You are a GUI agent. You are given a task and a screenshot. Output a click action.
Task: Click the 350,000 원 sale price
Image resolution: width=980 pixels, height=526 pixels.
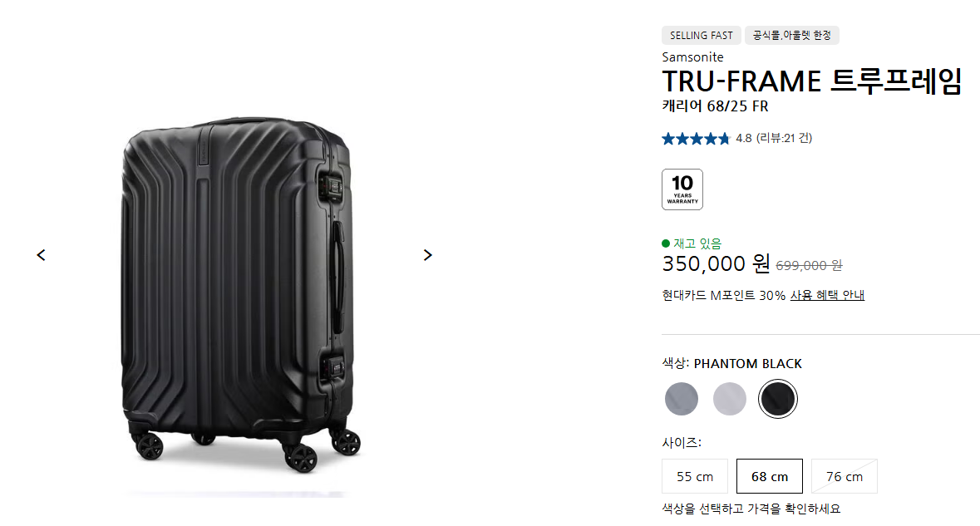[716, 263]
